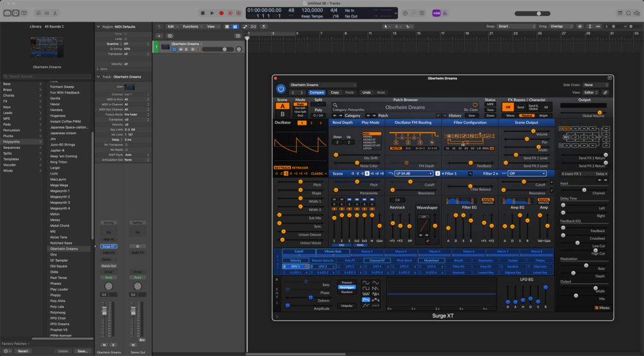The width and height of the screenshot is (644, 356).
Task: Click the Duplicate Track button
Action: click(170, 36)
